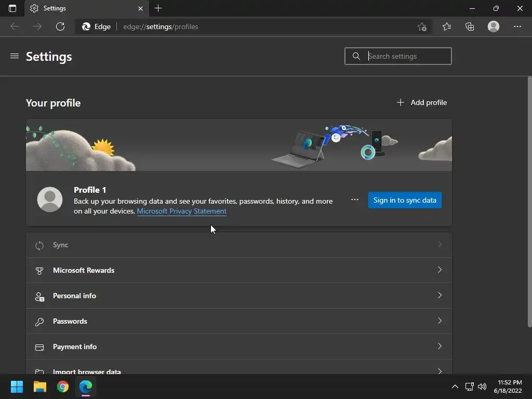Click the Microsoft Rewards trophy icon
The height and width of the screenshot is (399, 532).
(x=39, y=271)
